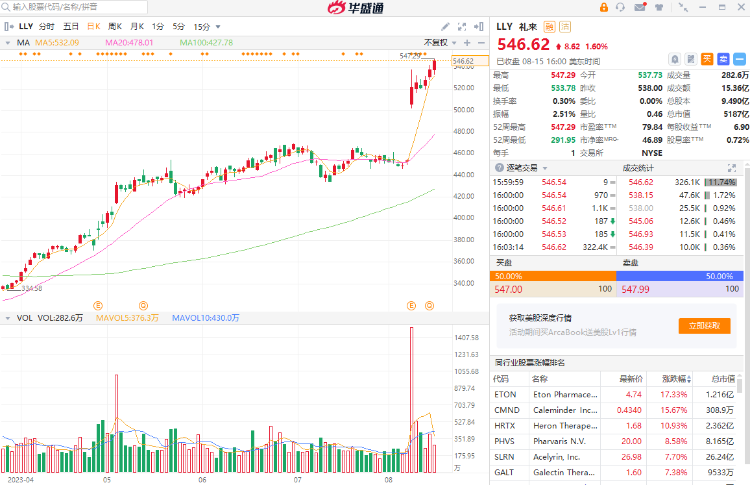Click the 立即获取 orange button
Screen dimensions: 750x485
[x=704, y=326]
